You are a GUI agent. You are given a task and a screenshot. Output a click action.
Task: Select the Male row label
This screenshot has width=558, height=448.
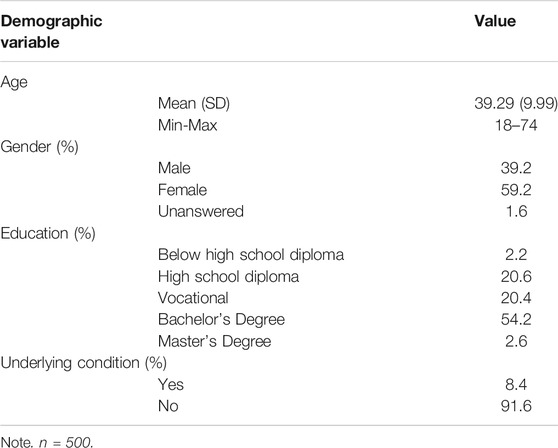[174, 168]
